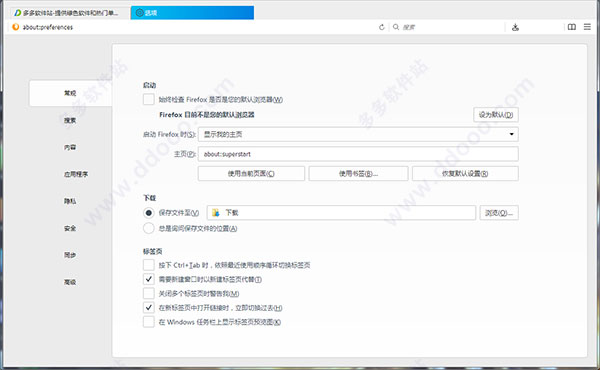
Task: Open the bookmarks book icon
Action: (572, 27)
